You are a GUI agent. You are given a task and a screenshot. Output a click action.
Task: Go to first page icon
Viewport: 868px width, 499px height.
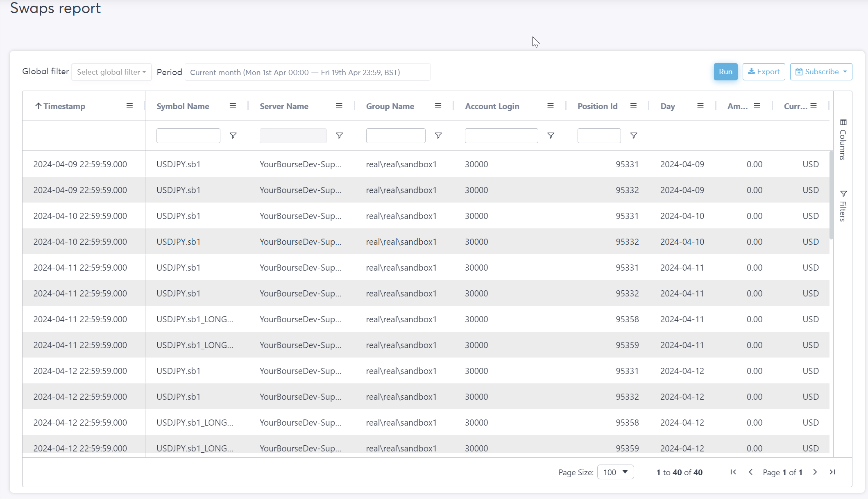733,472
